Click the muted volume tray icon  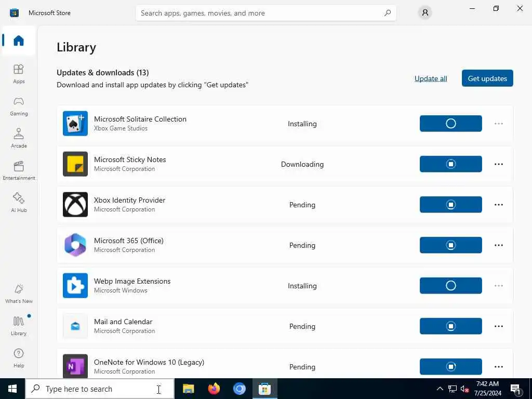coord(464,389)
